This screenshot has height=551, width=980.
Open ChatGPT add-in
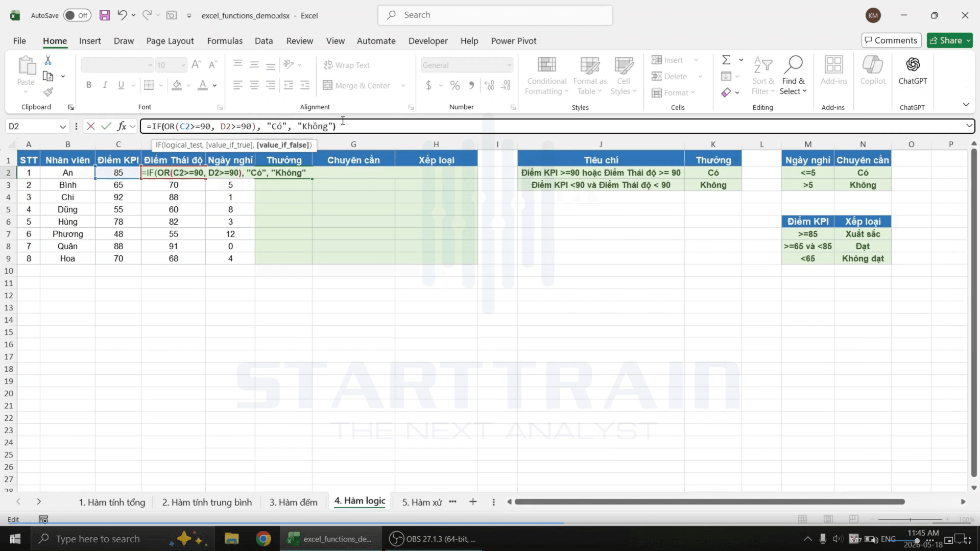click(x=913, y=71)
